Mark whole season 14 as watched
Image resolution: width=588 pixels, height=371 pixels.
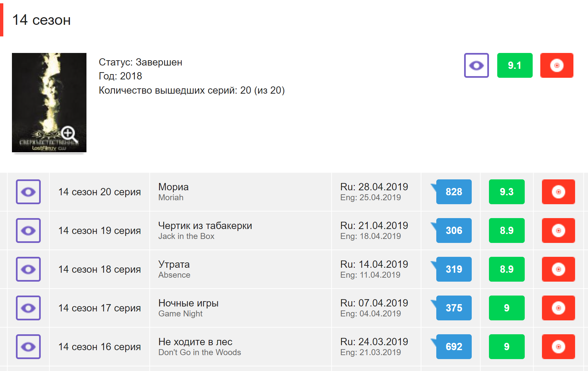476,65
